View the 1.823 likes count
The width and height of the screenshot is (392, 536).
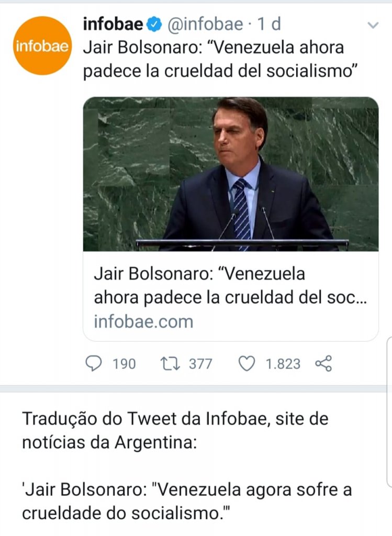click(x=283, y=364)
